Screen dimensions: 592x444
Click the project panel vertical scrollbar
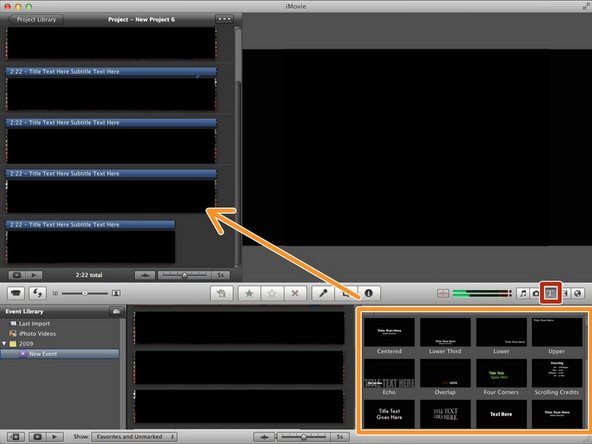[x=238, y=147]
